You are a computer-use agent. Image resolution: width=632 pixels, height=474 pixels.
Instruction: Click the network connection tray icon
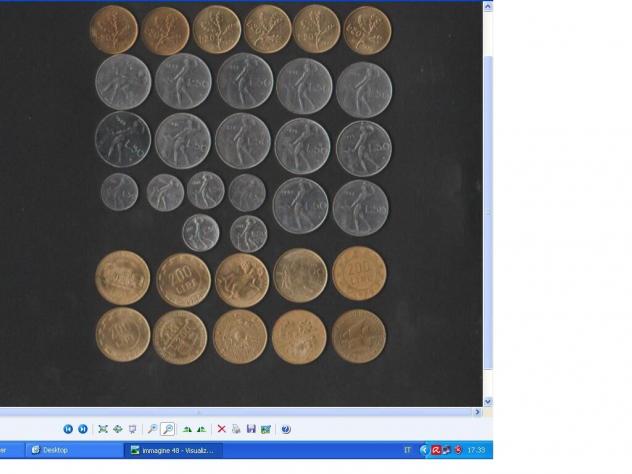click(446, 450)
